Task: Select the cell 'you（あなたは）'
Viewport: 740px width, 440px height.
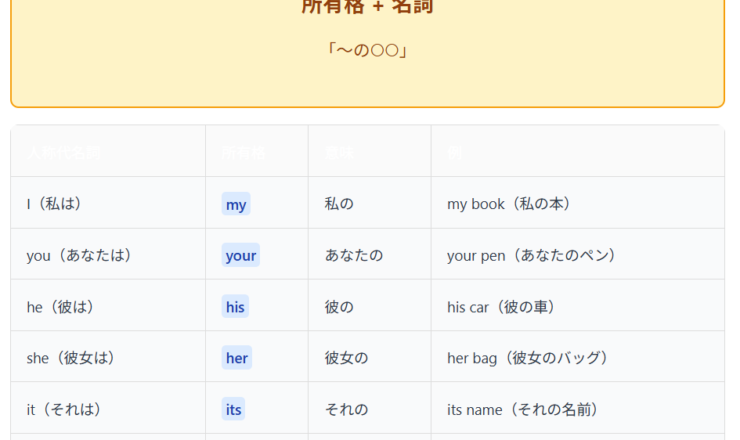Action: [x=108, y=254]
